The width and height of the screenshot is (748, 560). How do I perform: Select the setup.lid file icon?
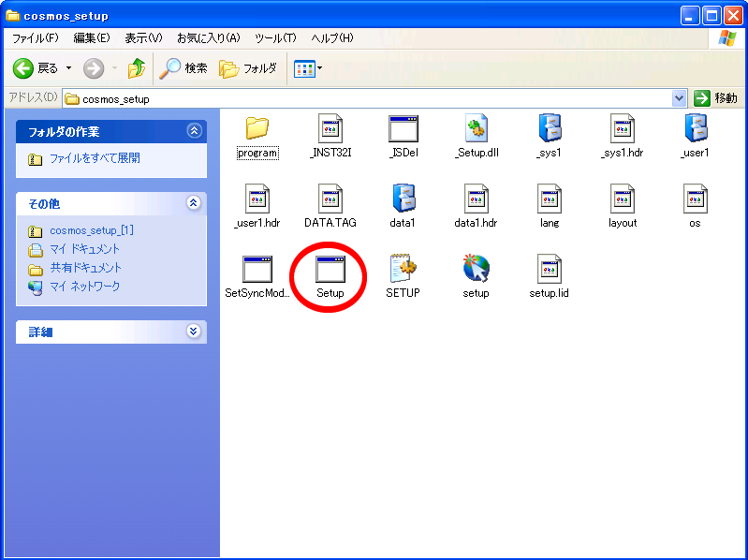pos(550,268)
